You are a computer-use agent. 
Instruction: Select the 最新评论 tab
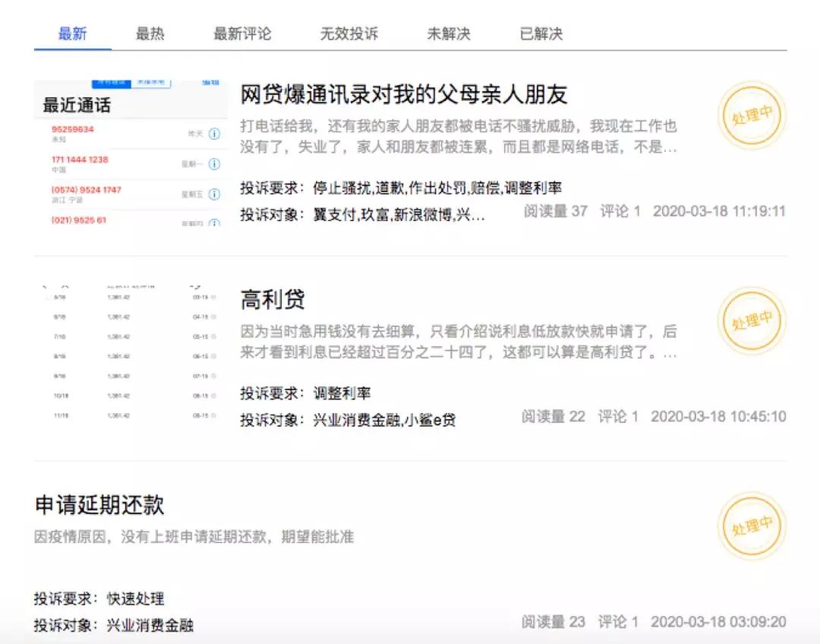point(242,34)
